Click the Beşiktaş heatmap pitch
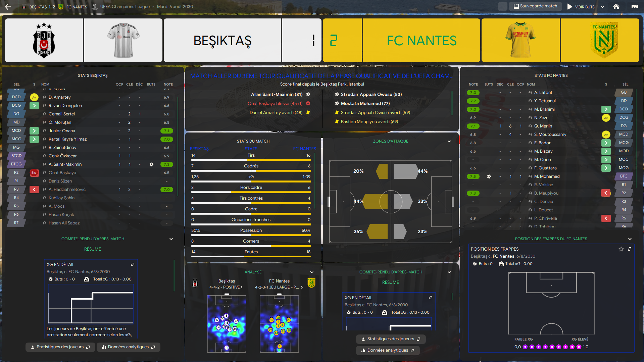 click(227, 324)
